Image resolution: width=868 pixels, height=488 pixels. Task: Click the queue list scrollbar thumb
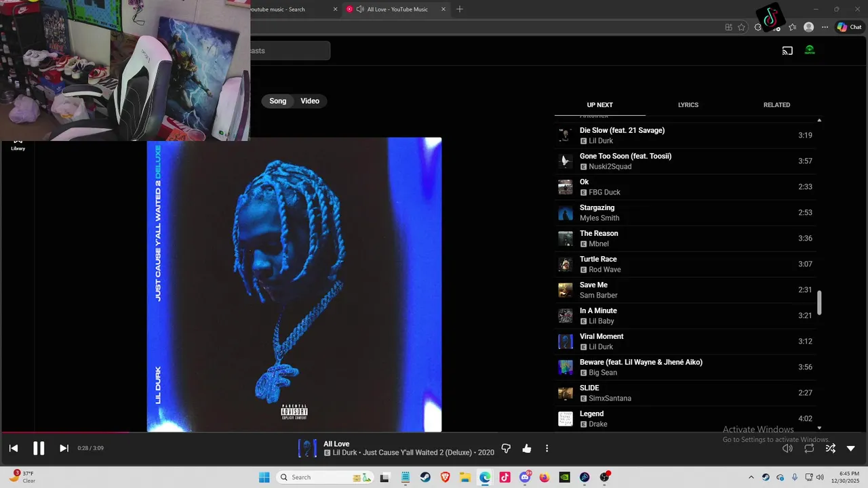819,303
